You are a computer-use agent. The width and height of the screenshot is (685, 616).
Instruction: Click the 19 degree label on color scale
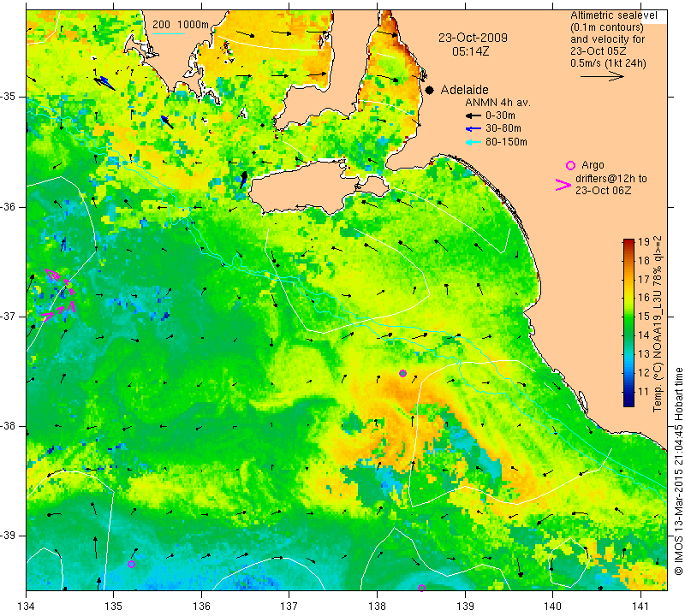pos(644,242)
